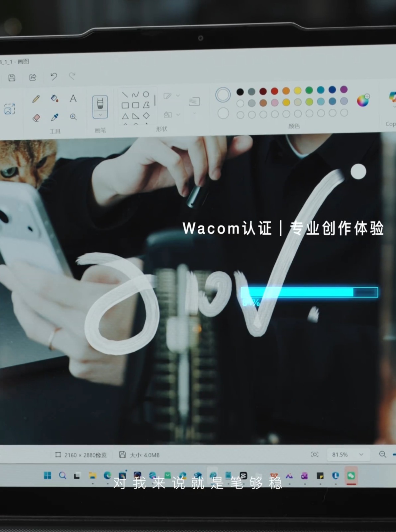Activate the Magnifier tool

pyautogui.click(x=73, y=117)
